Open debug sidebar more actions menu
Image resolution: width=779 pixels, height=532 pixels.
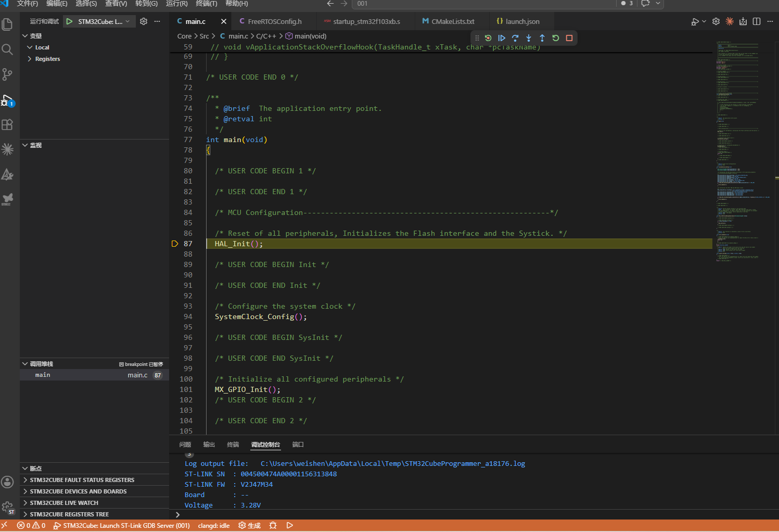(x=157, y=21)
